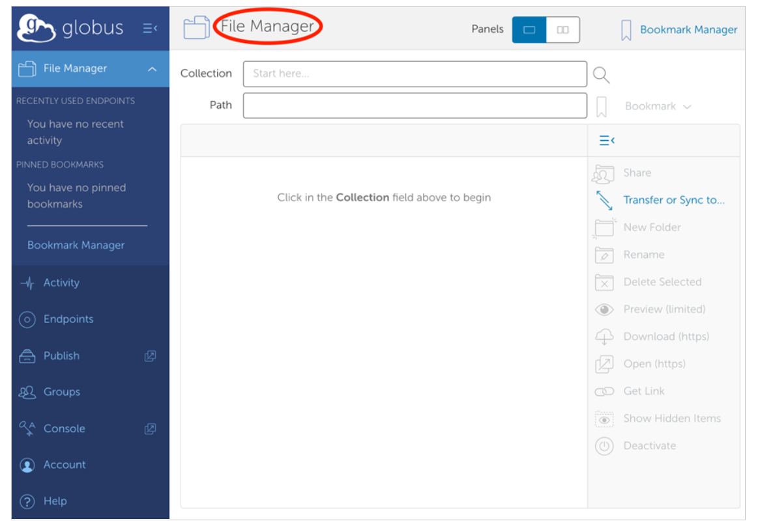
Task: Open the Activity section
Action: 61,283
